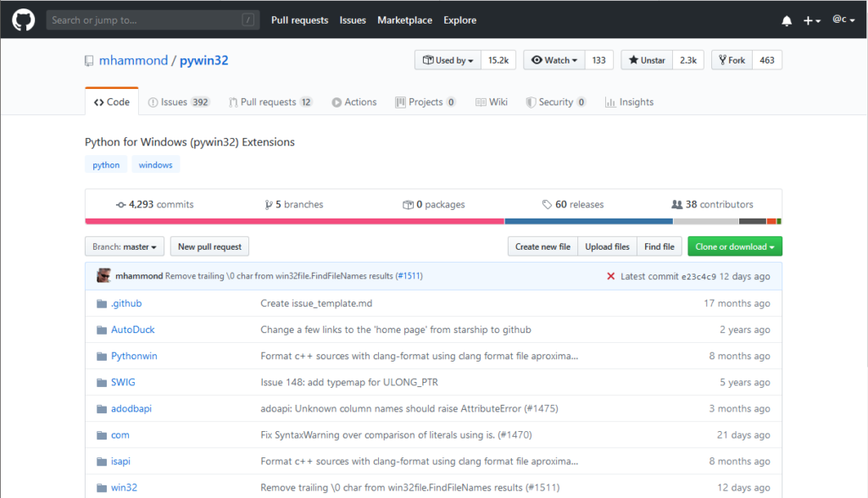
Task: Click Create new file
Action: tap(542, 246)
